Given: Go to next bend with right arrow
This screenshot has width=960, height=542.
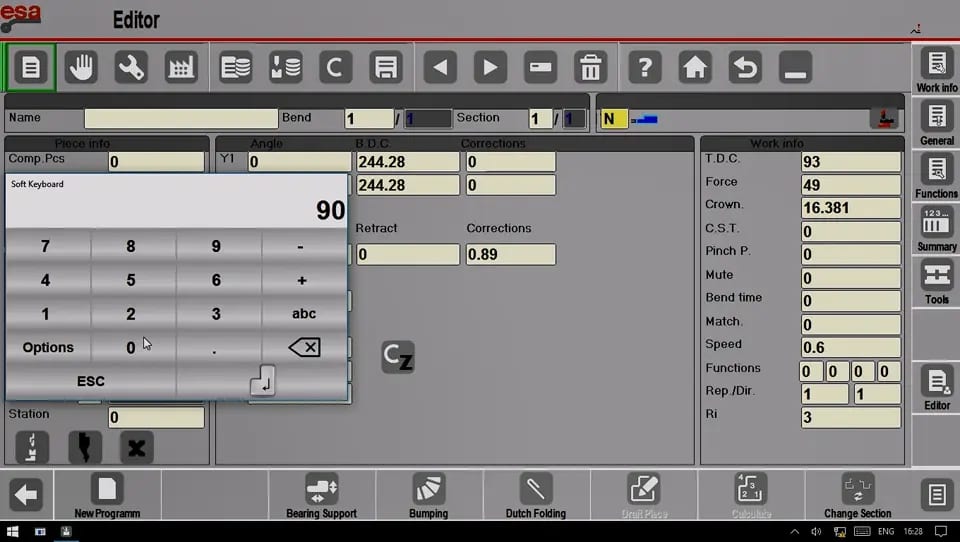Looking at the screenshot, I should [490, 67].
